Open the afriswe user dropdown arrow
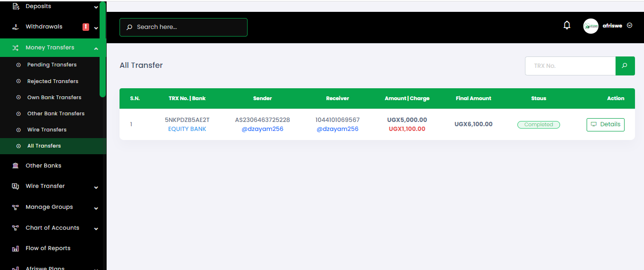The image size is (644, 270). click(x=630, y=26)
